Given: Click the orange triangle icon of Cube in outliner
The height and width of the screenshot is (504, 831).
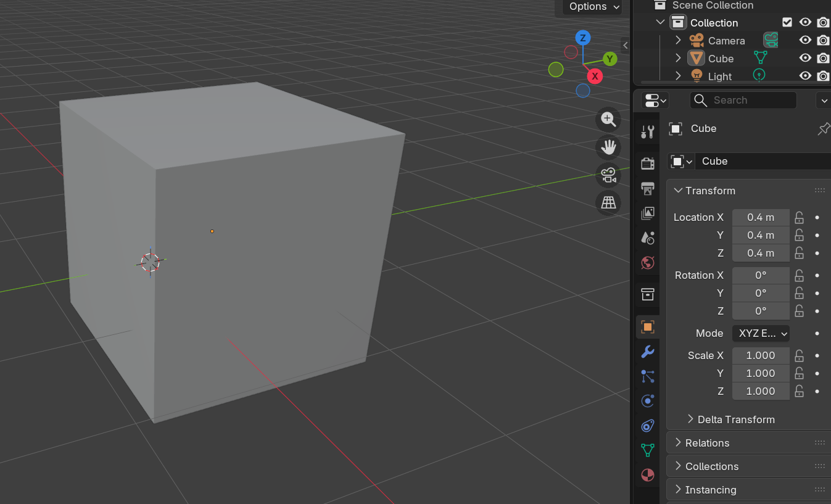Looking at the screenshot, I should pos(697,58).
